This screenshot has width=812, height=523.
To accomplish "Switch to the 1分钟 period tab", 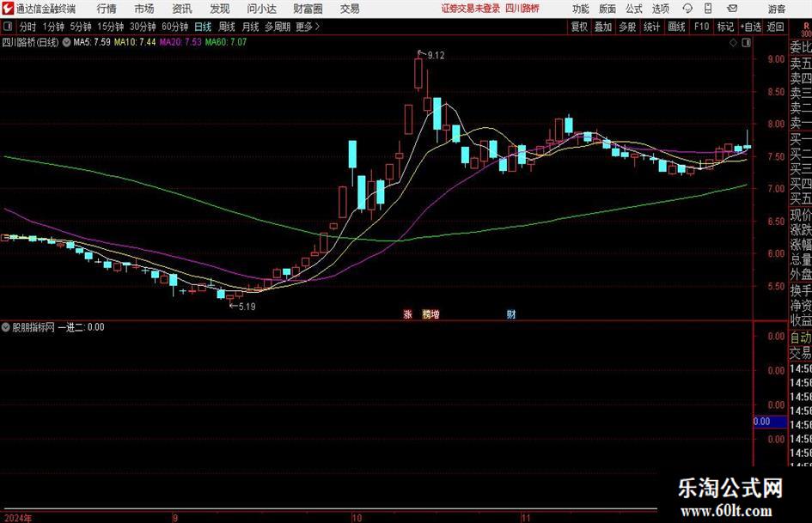I will 53,27.
